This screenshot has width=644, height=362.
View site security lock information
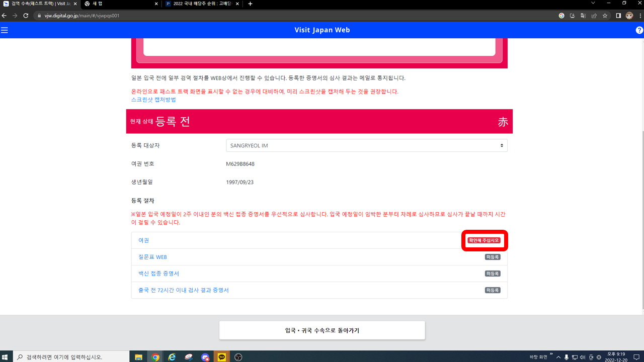pyautogui.click(x=39, y=16)
